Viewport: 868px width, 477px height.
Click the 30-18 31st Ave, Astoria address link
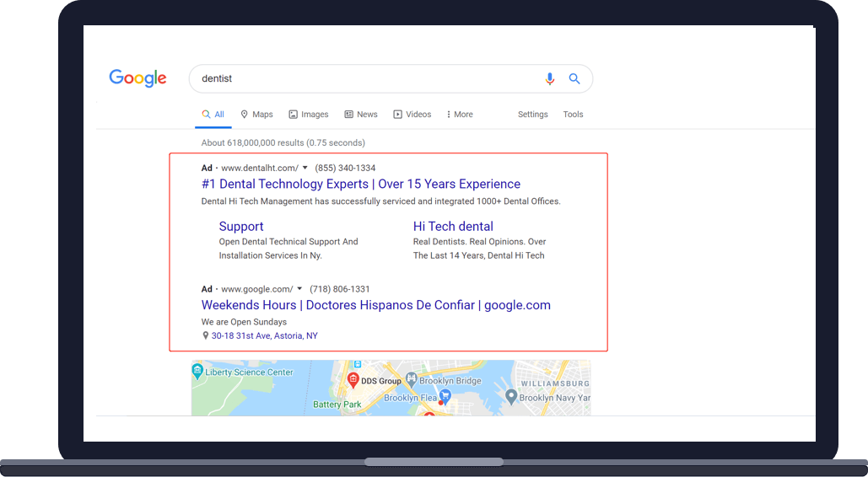pos(265,336)
